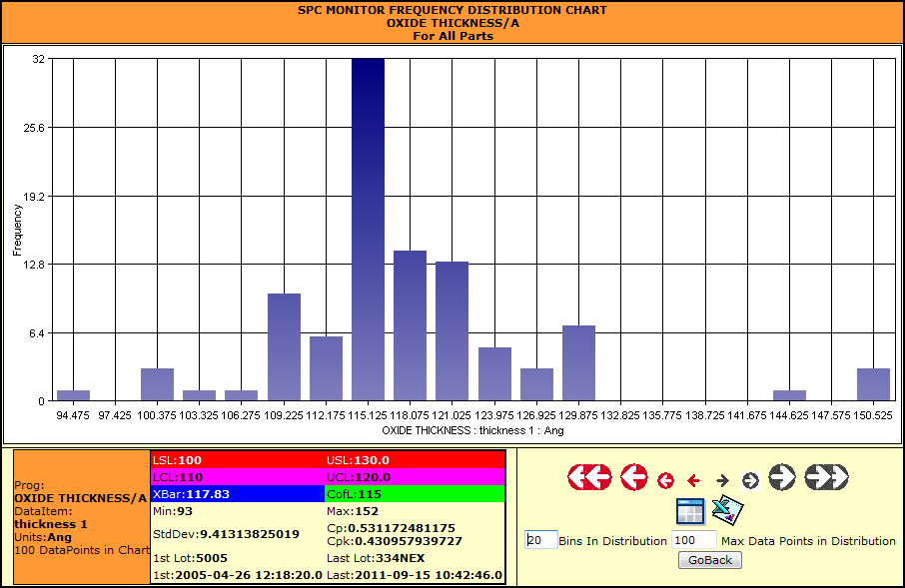Screen dimensions: 905x588
Task: Select the red LSL:100 cell
Action: point(238,460)
